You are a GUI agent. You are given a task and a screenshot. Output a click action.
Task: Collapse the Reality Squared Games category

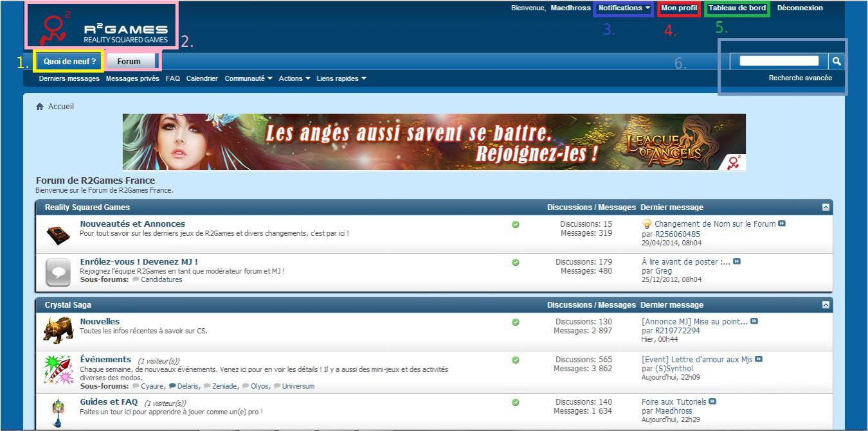tap(825, 207)
